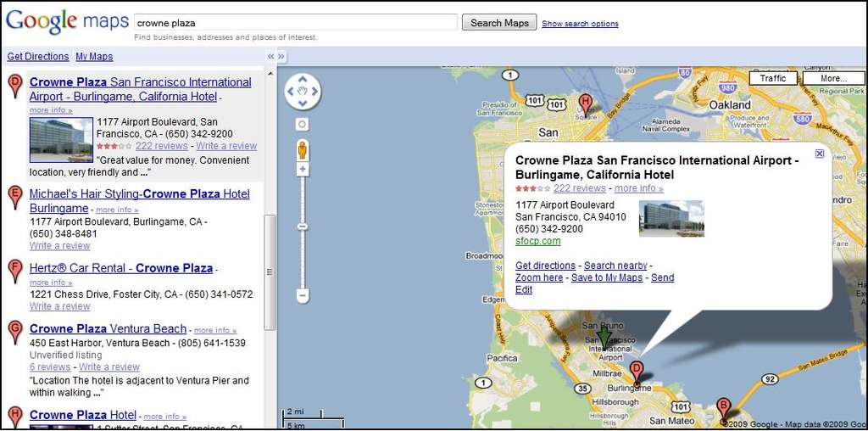The height and width of the screenshot is (431, 868).
Task: Click the center hand button in pan control
Action: click(303, 91)
